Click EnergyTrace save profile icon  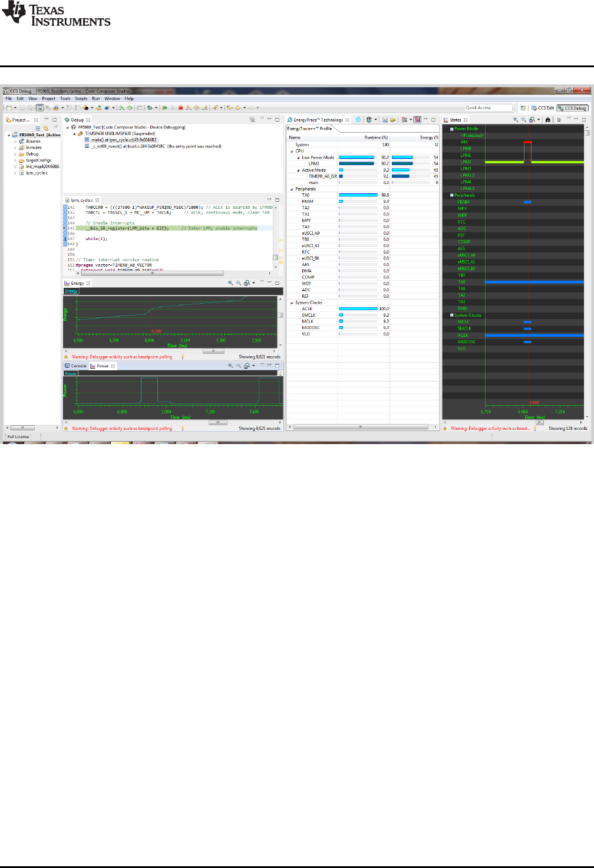coord(385,120)
